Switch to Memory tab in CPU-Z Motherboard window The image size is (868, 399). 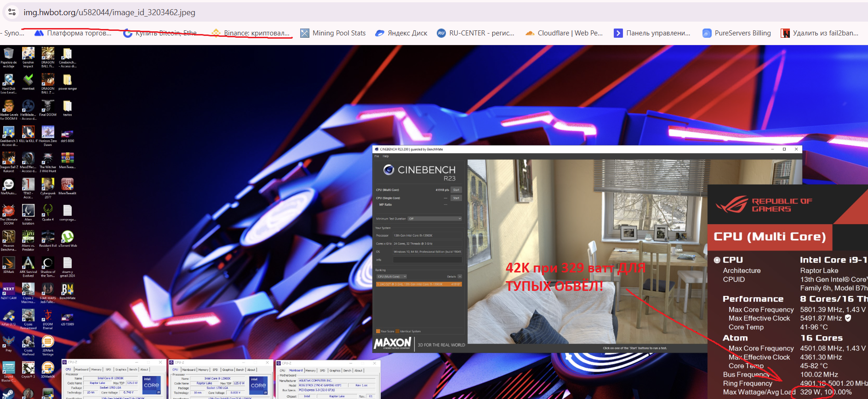311,370
